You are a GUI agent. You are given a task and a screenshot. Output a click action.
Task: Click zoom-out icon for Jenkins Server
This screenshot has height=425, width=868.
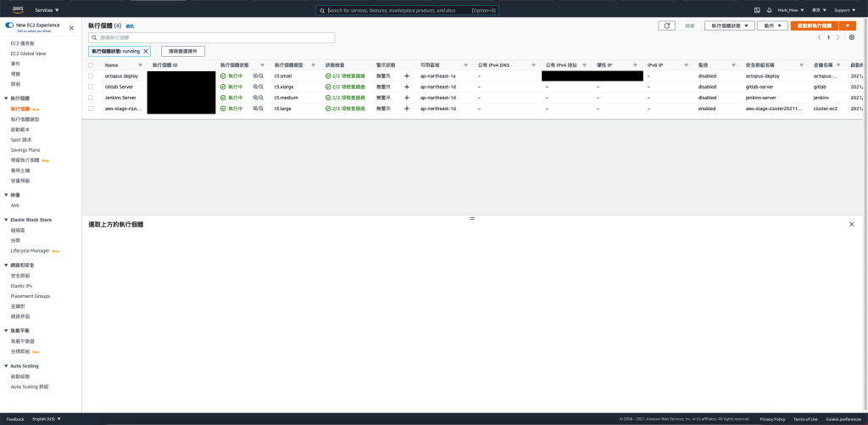pos(261,98)
